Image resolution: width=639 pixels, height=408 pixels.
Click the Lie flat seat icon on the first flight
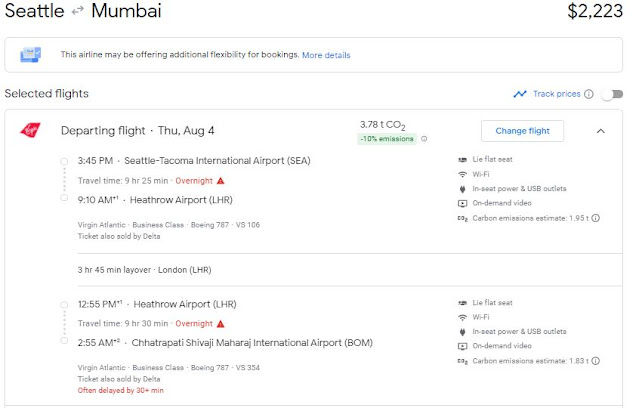click(x=462, y=160)
